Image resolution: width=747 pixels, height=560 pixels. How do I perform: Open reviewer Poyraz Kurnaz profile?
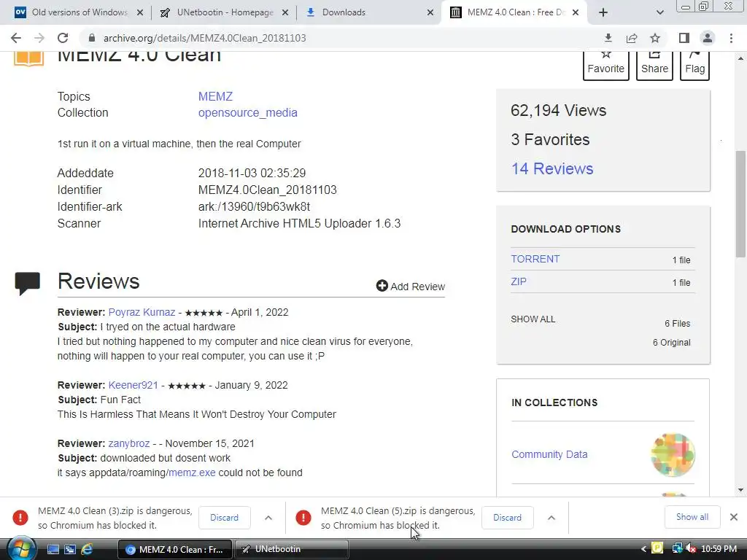pyautogui.click(x=142, y=312)
